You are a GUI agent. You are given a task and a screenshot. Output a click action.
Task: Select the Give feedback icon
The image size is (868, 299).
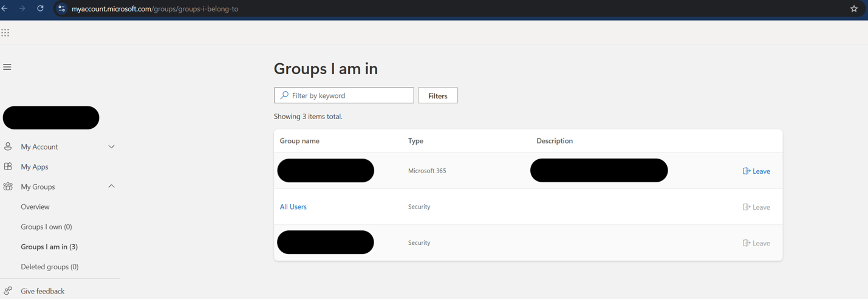tap(8, 291)
